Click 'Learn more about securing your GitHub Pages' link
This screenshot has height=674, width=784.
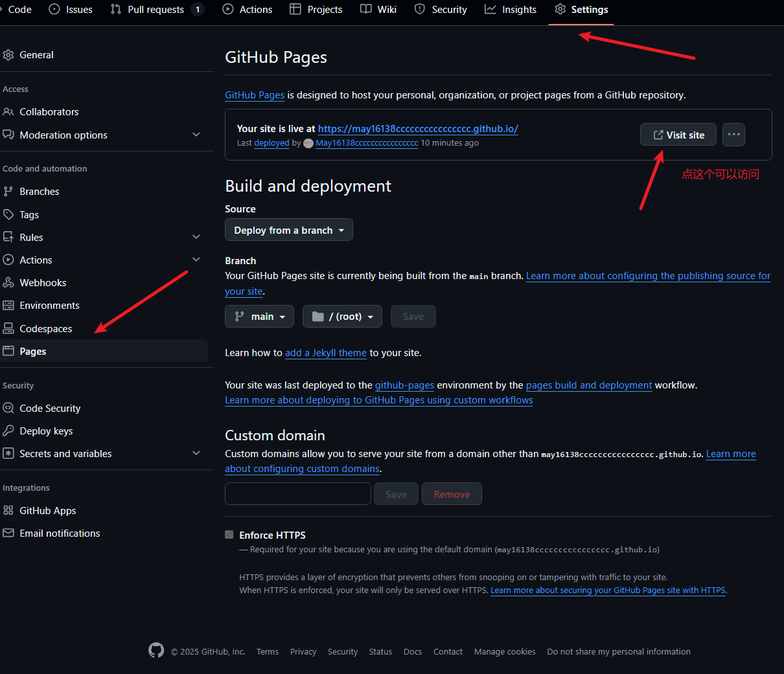[x=608, y=590]
